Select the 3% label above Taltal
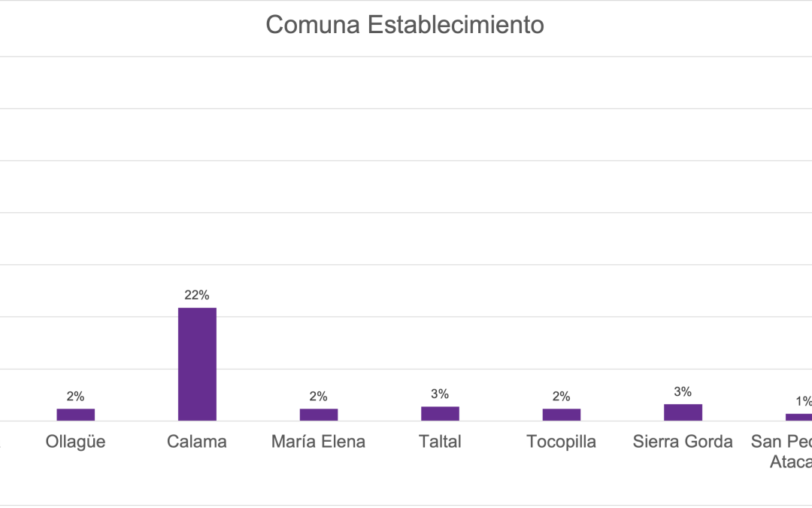 (440, 394)
